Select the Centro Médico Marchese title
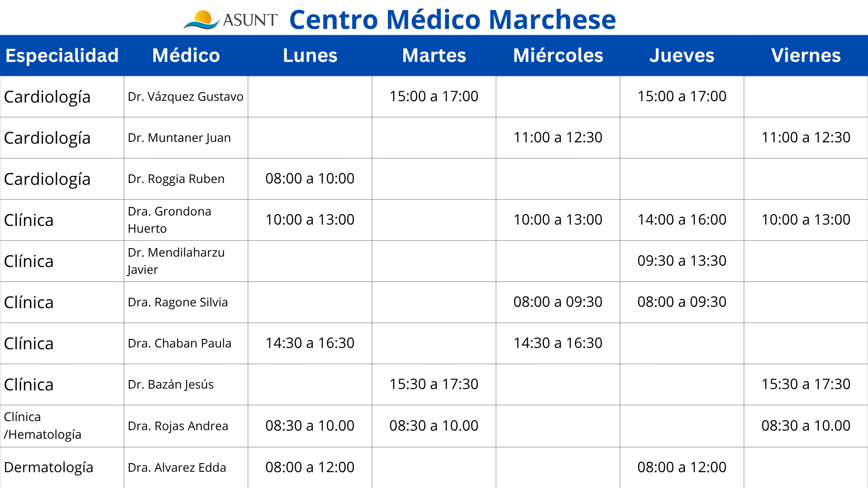Viewport: 868px width, 488px height. pos(453,19)
